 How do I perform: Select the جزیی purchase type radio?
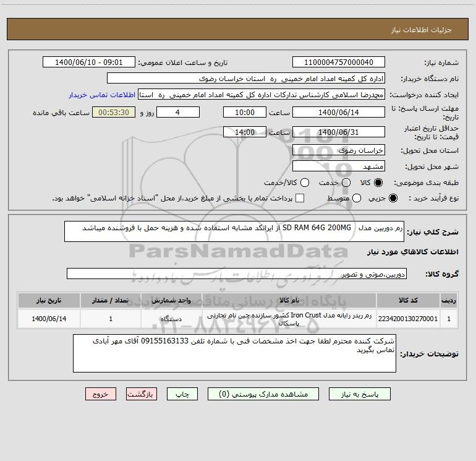(x=393, y=198)
